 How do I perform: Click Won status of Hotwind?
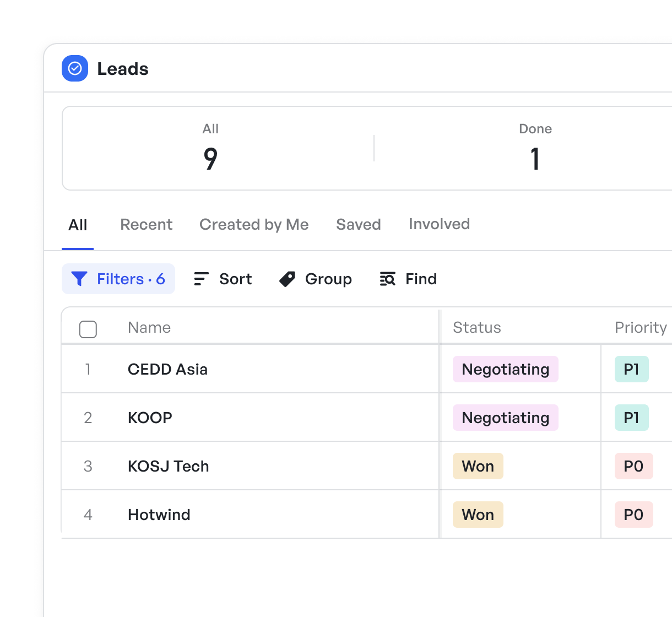tap(478, 515)
